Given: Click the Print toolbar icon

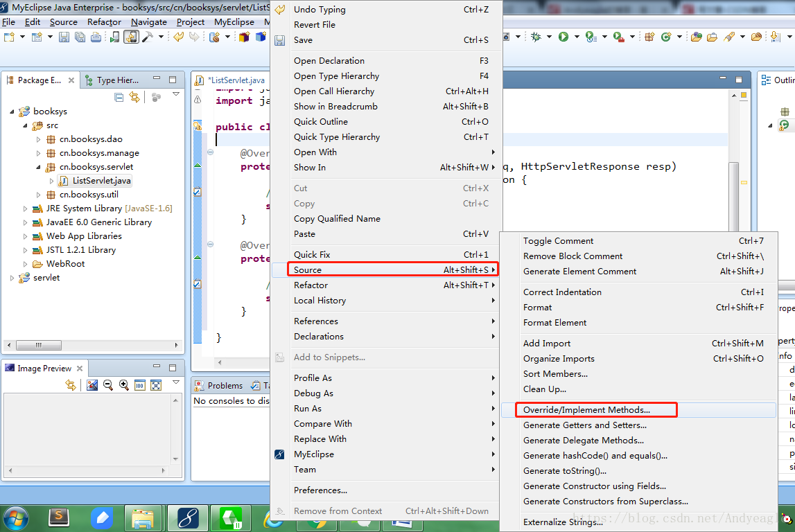Looking at the screenshot, I should pyautogui.click(x=96, y=37).
